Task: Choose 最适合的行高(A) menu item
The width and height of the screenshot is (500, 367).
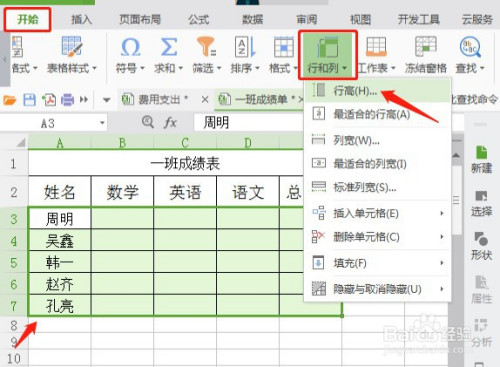Action: 378,115
